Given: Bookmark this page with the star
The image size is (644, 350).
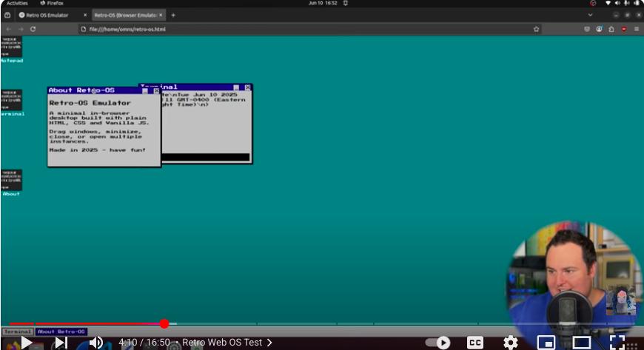Looking at the screenshot, I should pos(536,29).
